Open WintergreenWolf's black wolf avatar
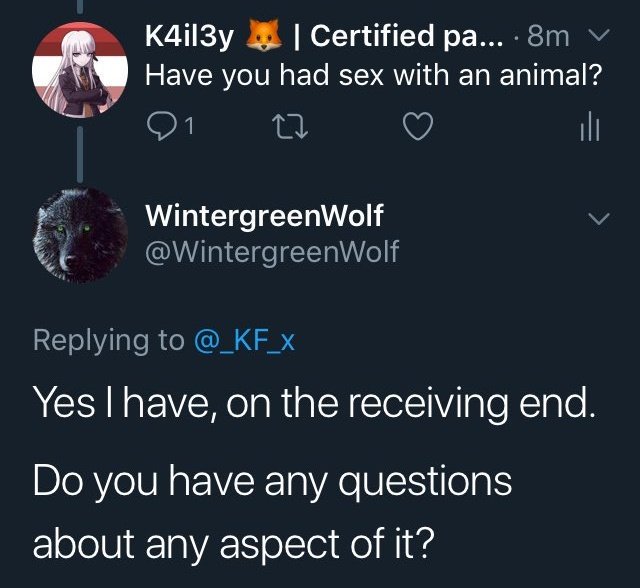This screenshot has height=588, width=640. [x=80, y=235]
